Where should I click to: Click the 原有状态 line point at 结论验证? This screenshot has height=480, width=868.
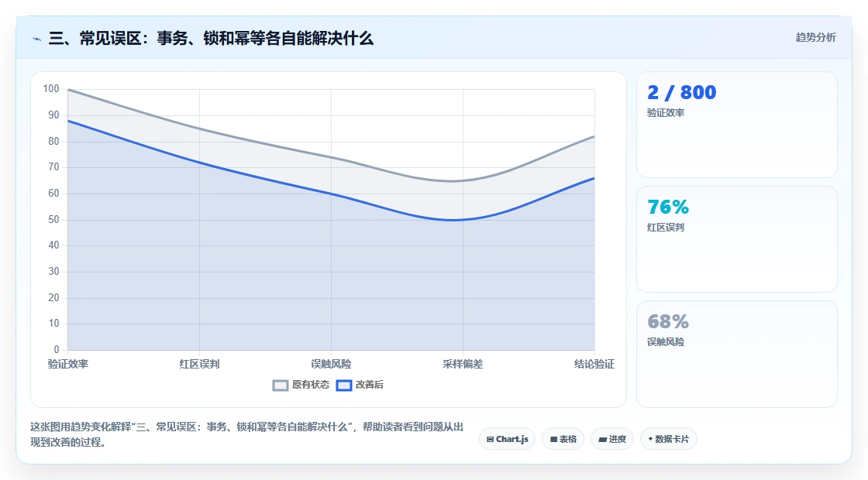click(594, 136)
